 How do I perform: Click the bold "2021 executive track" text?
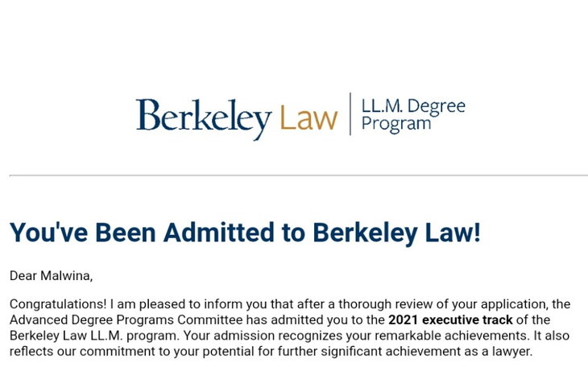tap(450, 320)
